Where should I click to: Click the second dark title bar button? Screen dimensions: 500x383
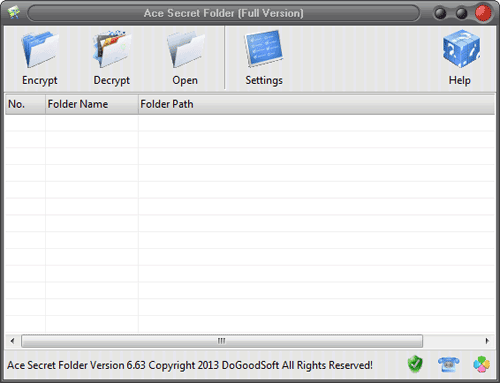click(x=461, y=13)
